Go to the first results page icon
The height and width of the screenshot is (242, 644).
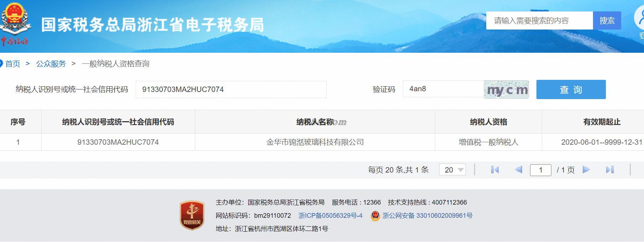coord(495,170)
